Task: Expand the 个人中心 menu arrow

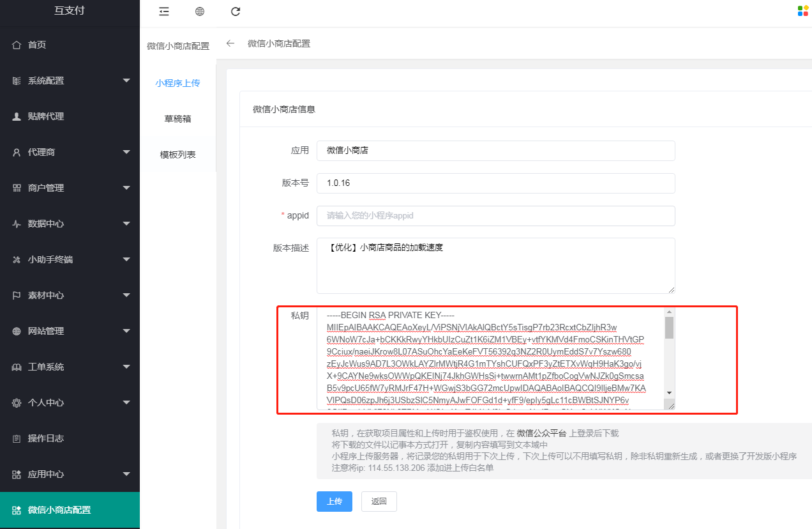Action: point(126,402)
